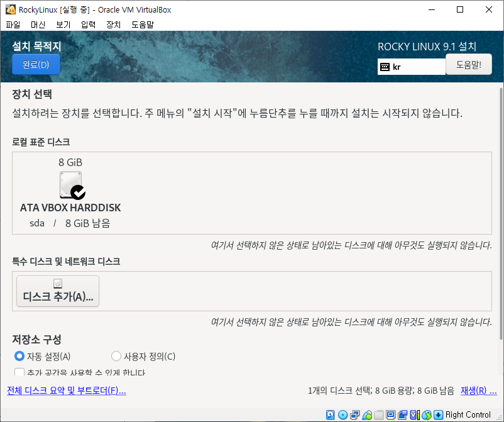This screenshot has height=422, width=504.
Task: Open the 입력 menu
Action: click(x=88, y=25)
